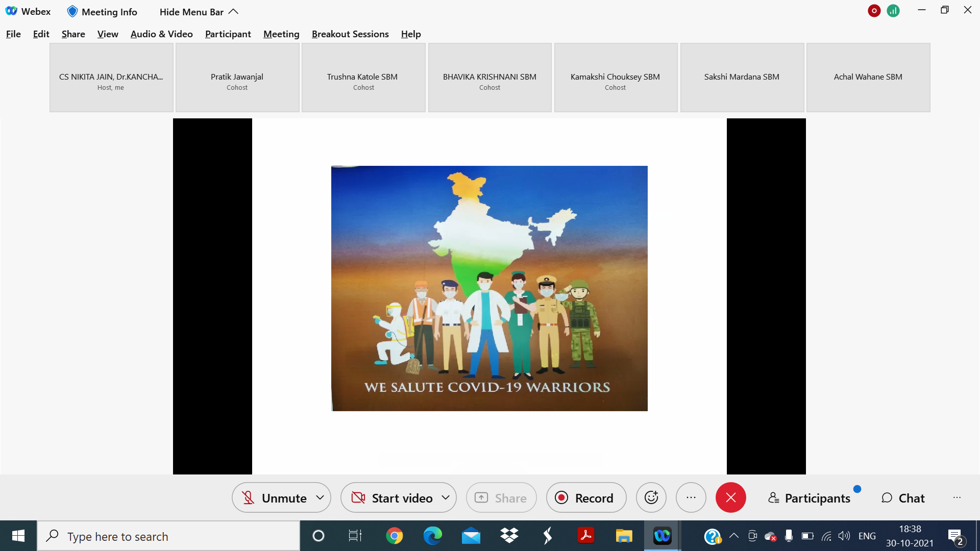Open Meeting Info shield icon

click(x=72, y=11)
